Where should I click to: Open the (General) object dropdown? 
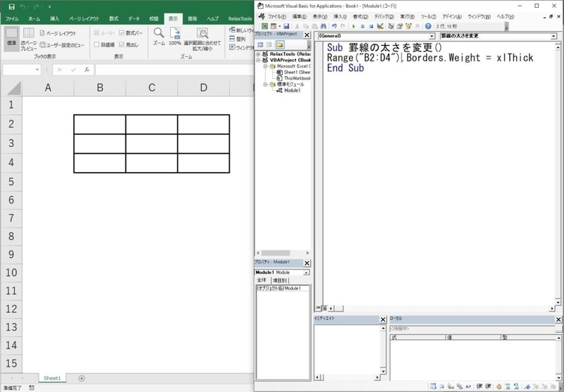click(432, 37)
